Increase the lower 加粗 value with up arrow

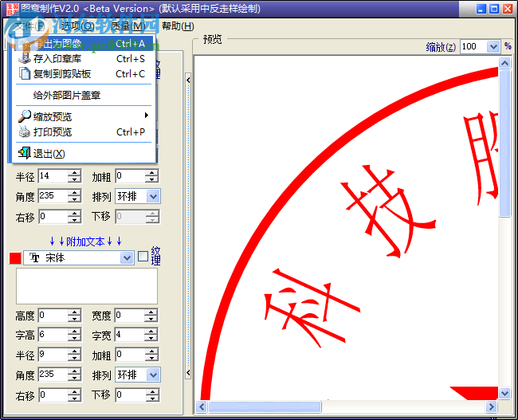[152, 351]
